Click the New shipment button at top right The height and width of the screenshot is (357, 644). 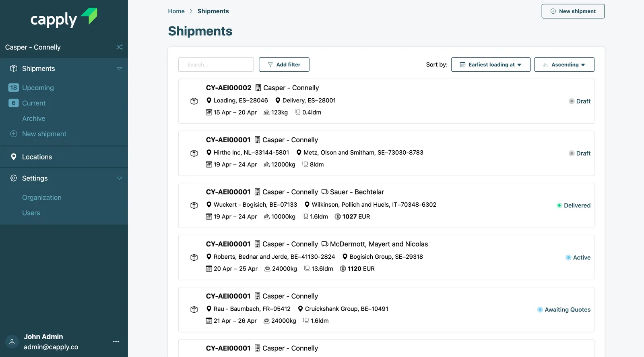click(573, 11)
